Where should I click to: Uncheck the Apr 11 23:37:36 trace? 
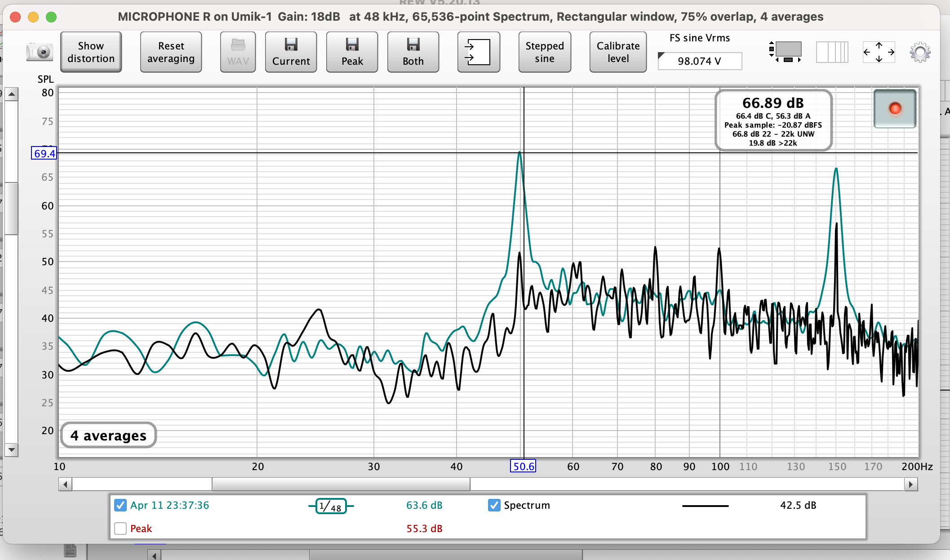click(x=120, y=505)
